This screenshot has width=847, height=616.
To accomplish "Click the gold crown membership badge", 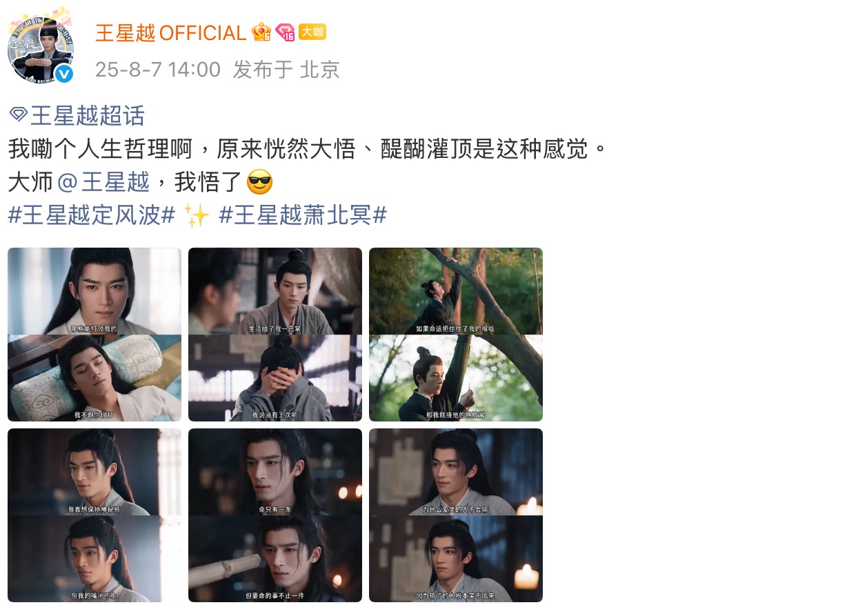I will [x=261, y=32].
